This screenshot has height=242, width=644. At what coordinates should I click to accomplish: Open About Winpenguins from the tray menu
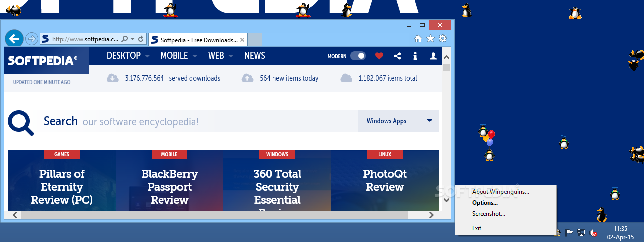pos(500,191)
